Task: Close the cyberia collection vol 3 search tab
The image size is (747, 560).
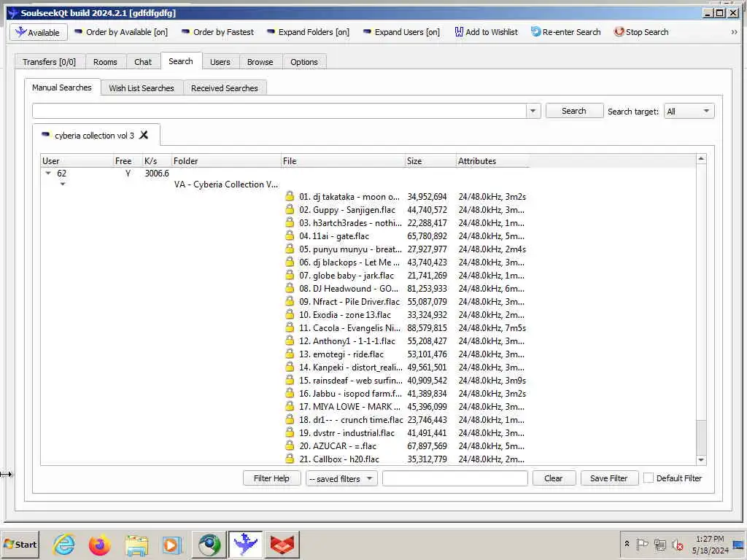Action: pyautogui.click(x=144, y=135)
